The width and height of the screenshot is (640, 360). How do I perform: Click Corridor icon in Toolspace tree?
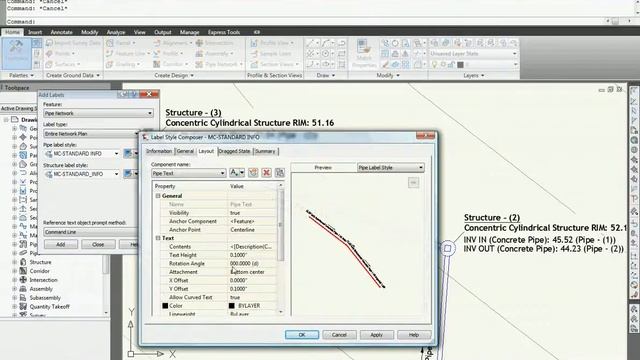(x=23, y=271)
